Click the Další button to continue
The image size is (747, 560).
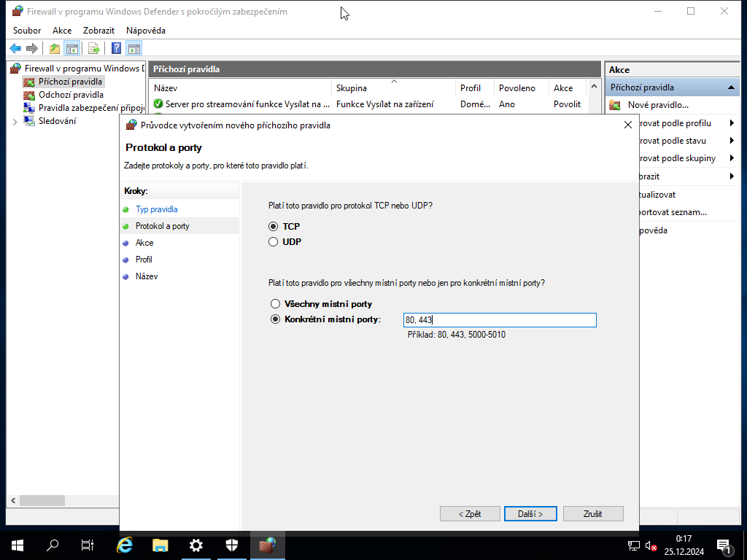(x=530, y=513)
